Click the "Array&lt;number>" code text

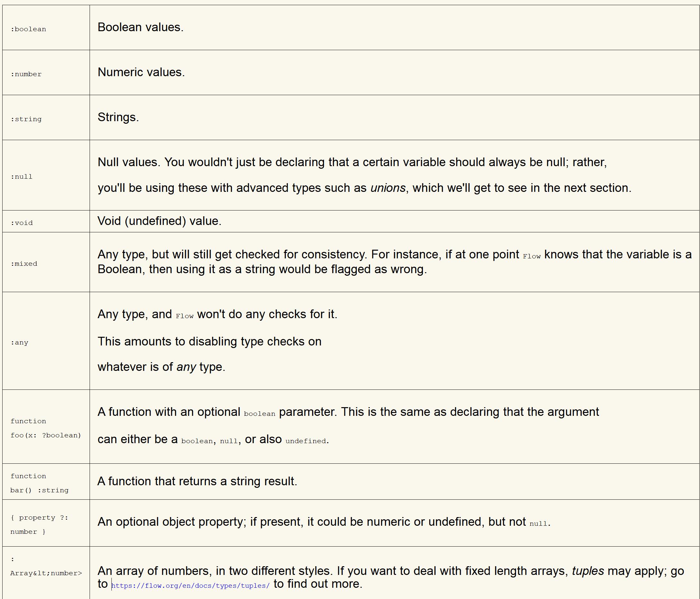pos(46,573)
